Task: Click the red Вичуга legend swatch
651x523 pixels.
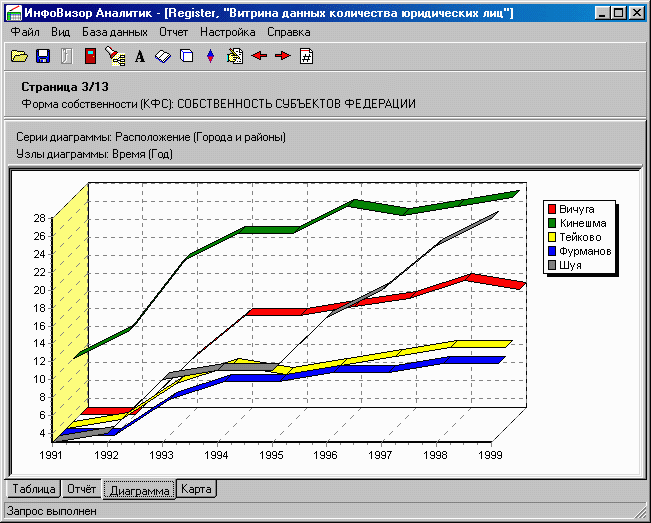Action: tap(552, 209)
